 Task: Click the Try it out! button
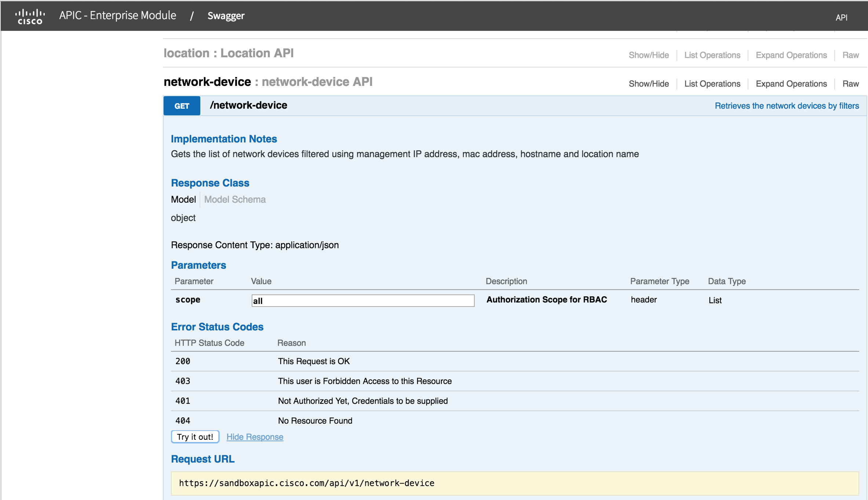pyautogui.click(x=195, y=437)
